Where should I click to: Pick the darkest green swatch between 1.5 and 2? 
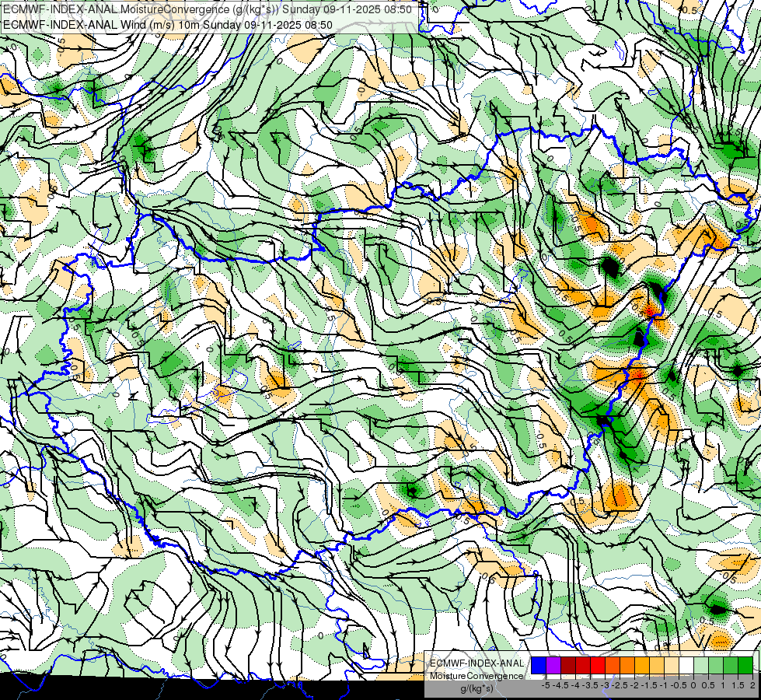745,665
